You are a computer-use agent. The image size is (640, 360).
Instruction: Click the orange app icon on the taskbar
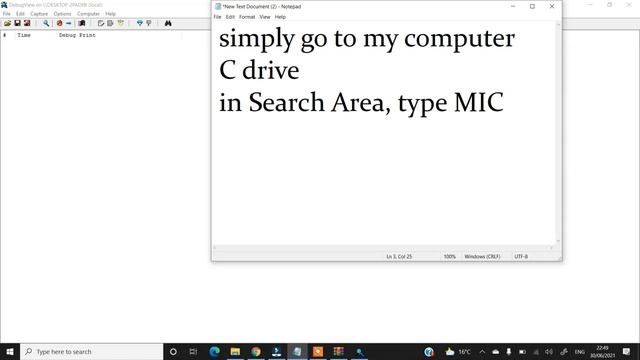(x=318, y=351)
